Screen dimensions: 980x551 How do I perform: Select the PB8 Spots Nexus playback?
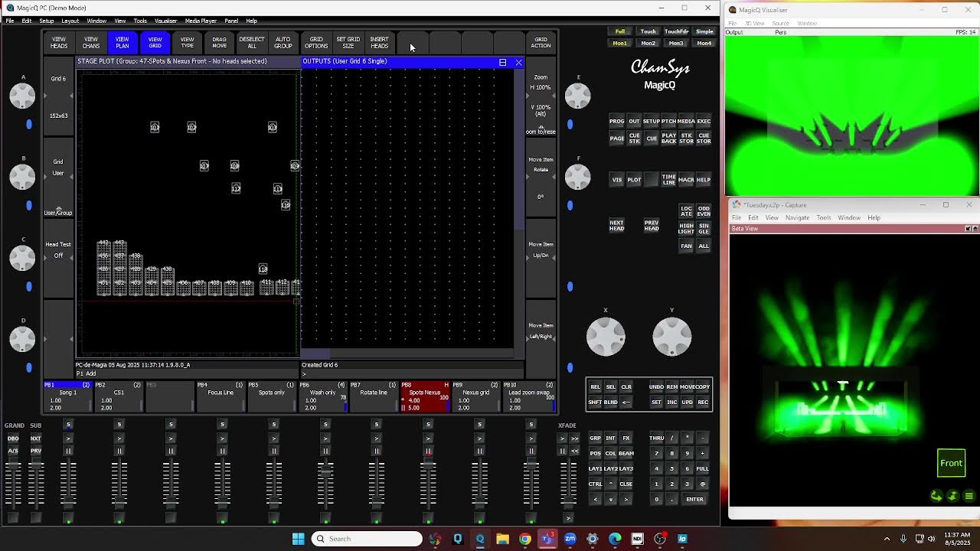425,396
